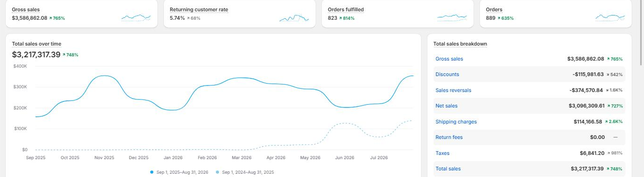Click the Nov 2025 x-axis label
Screen dimensions: 644x177
(104, 158)
